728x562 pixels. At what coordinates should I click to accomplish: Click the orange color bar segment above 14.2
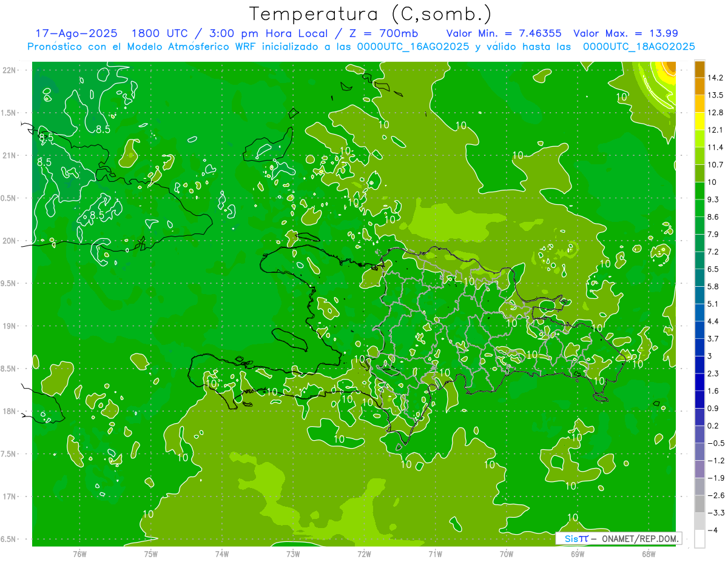699,69
